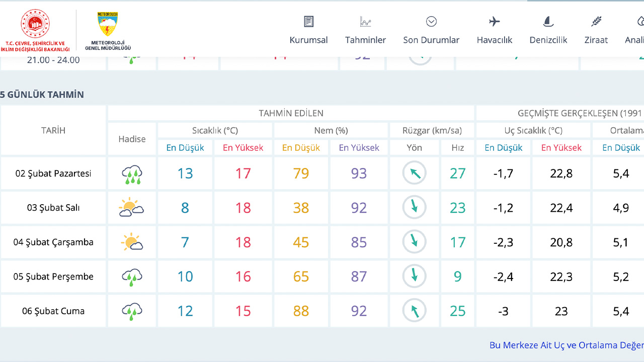Click the Kurumsal document icon
644x362 pixels.
pyautogui.click(x=308, y=22)
